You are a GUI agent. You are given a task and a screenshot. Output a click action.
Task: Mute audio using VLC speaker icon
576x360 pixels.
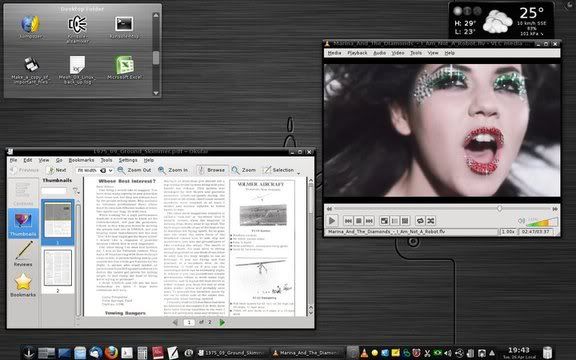pos(521,221)
